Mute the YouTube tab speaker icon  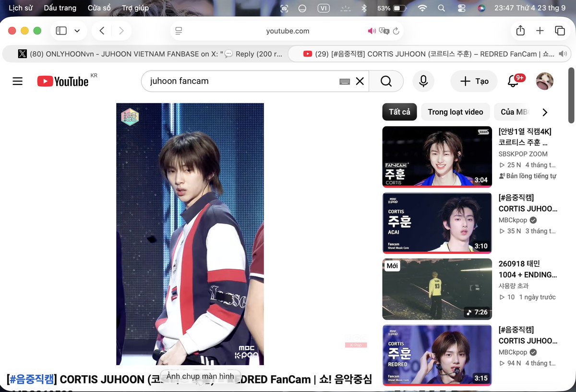[563, 54]
